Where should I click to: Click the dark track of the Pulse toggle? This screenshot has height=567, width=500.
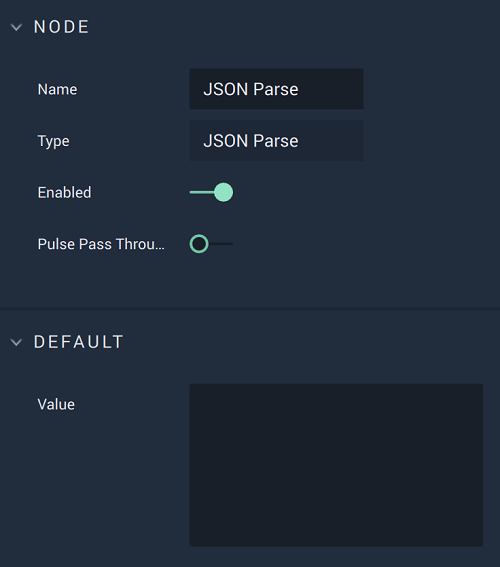(221, 244)
